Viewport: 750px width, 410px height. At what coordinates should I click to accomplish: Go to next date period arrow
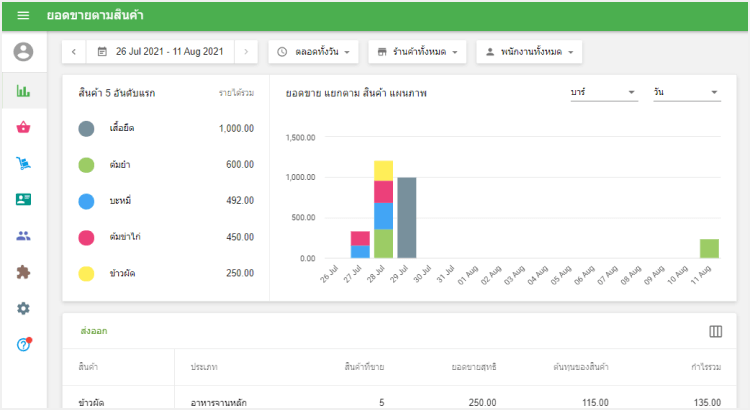247,51
